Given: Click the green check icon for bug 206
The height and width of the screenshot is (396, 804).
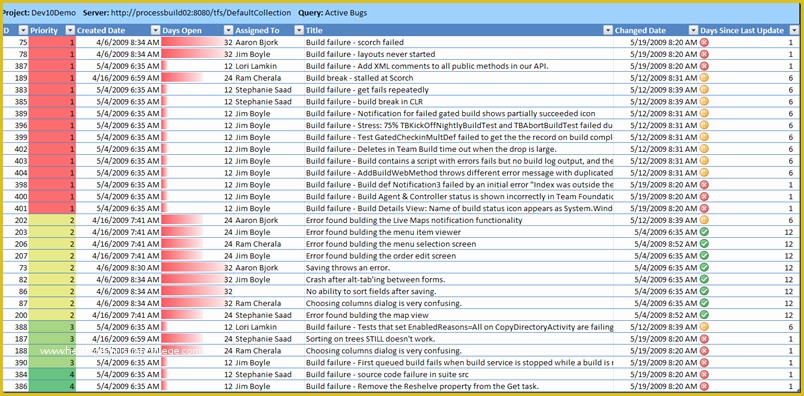Looking at the screenshot, I should click(705, 244).
